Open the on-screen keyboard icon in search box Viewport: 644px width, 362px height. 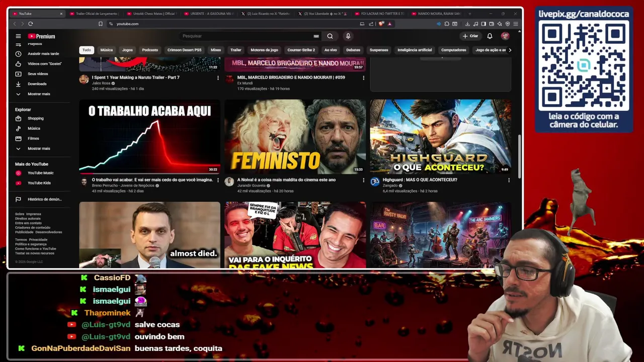point(316,36)
